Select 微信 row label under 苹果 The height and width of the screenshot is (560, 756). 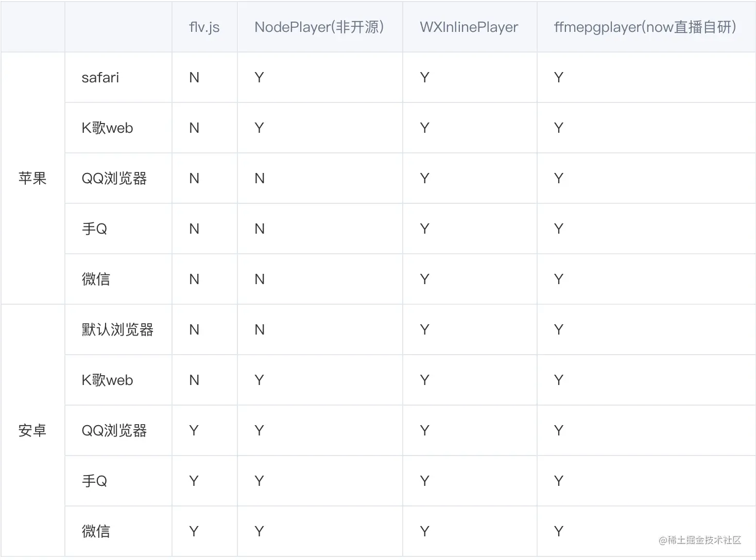96,279
